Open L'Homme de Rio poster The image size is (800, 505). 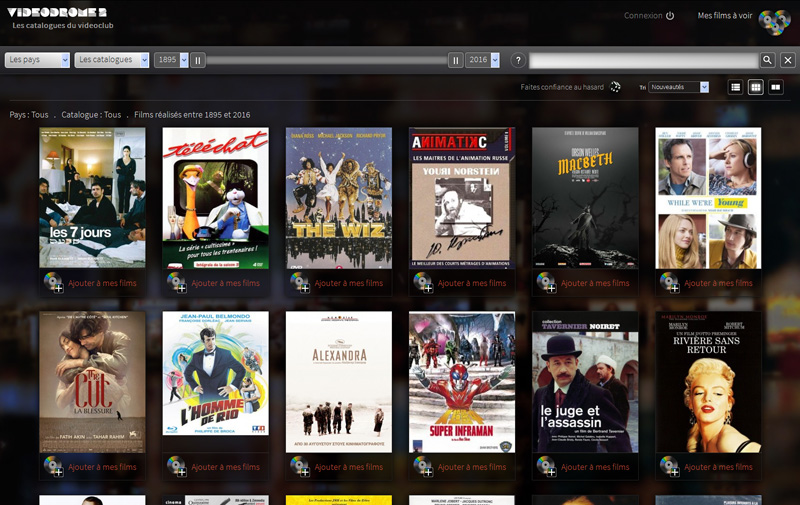pyautogui.click(x=215, y=373)
